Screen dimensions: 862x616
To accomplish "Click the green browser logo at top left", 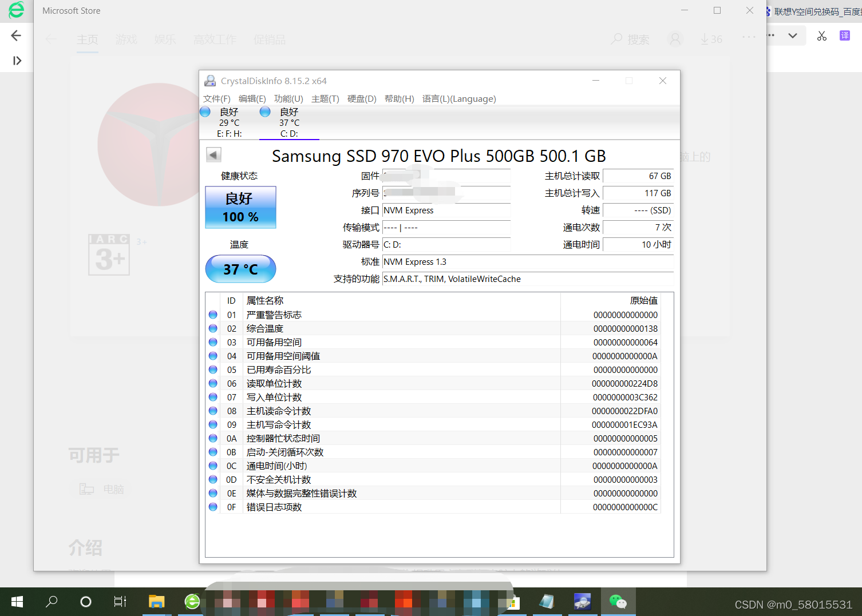I will point(16,10).
